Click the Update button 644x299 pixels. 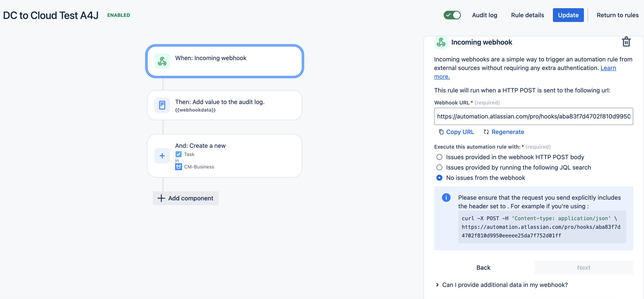point(568,15)
